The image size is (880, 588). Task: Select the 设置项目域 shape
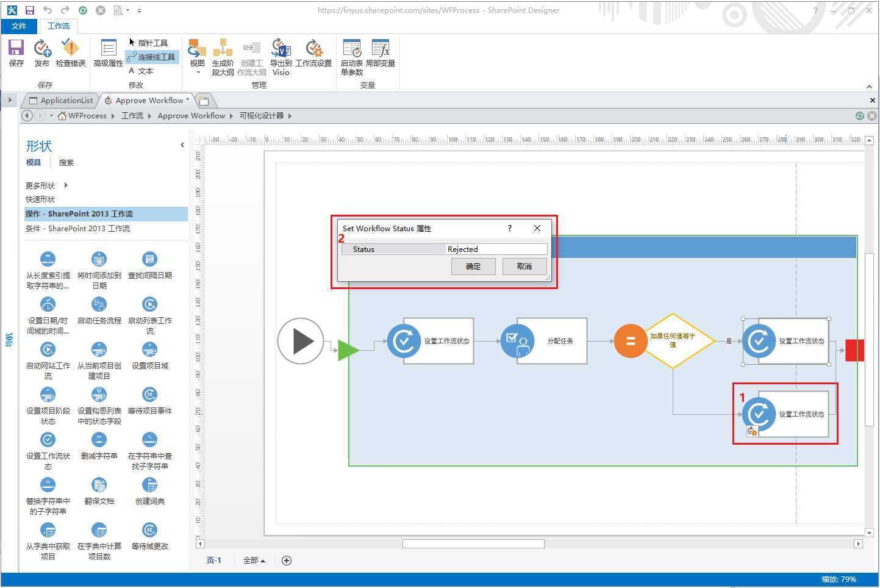pos(149,356)
